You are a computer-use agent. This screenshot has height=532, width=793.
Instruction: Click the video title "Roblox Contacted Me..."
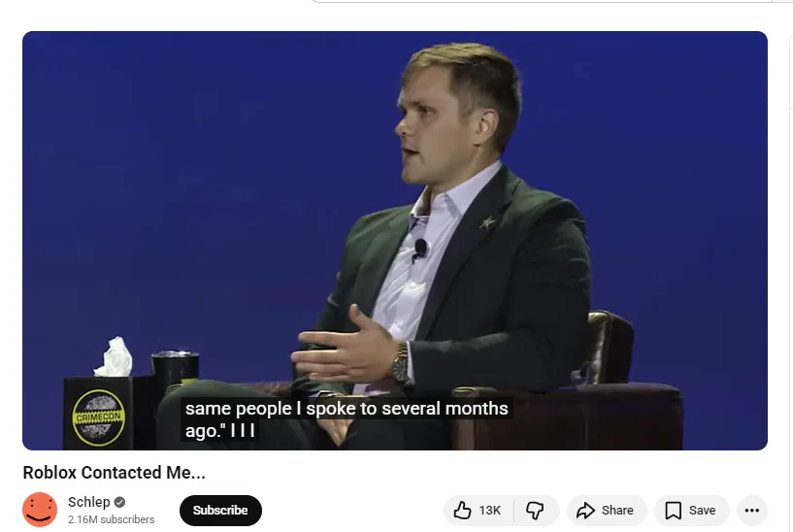115,473
